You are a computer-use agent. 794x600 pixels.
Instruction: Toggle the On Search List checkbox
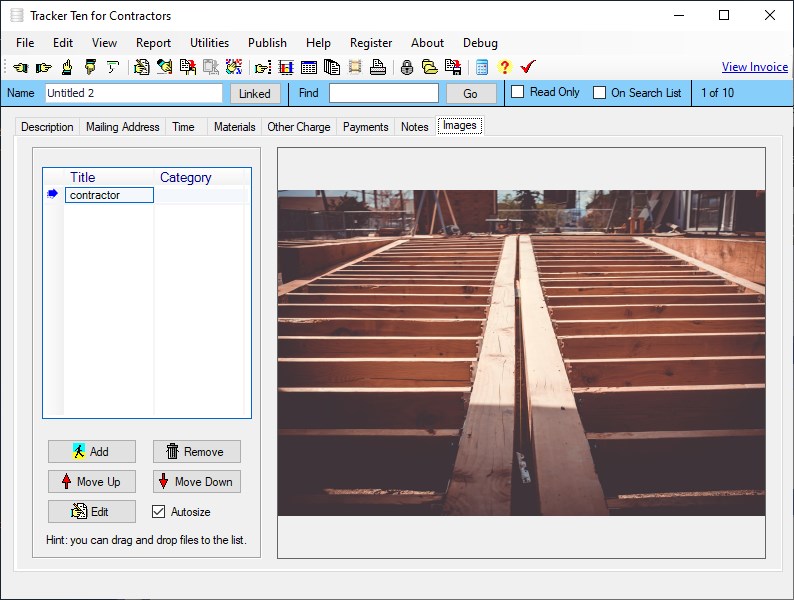pos(600,93)
